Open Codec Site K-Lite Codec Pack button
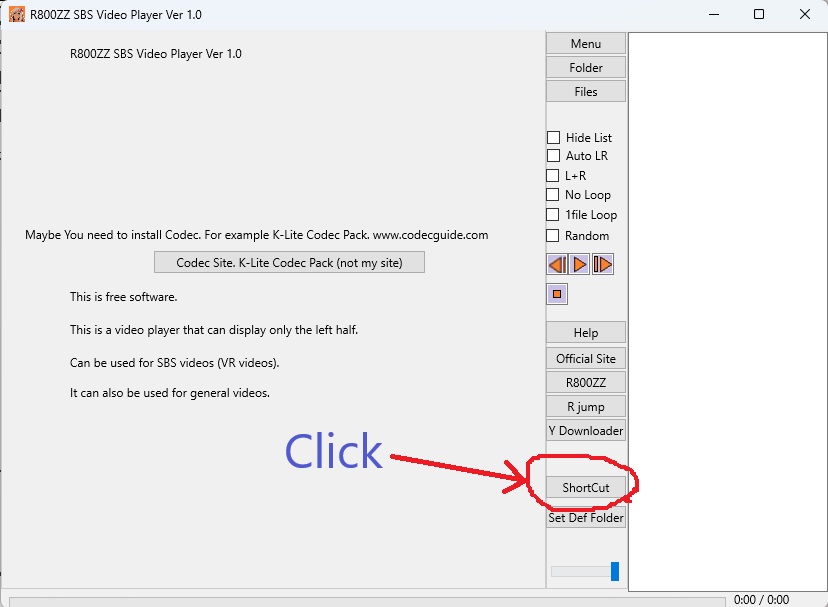This screenshot has height=607, width=828. tap(289, 263)
